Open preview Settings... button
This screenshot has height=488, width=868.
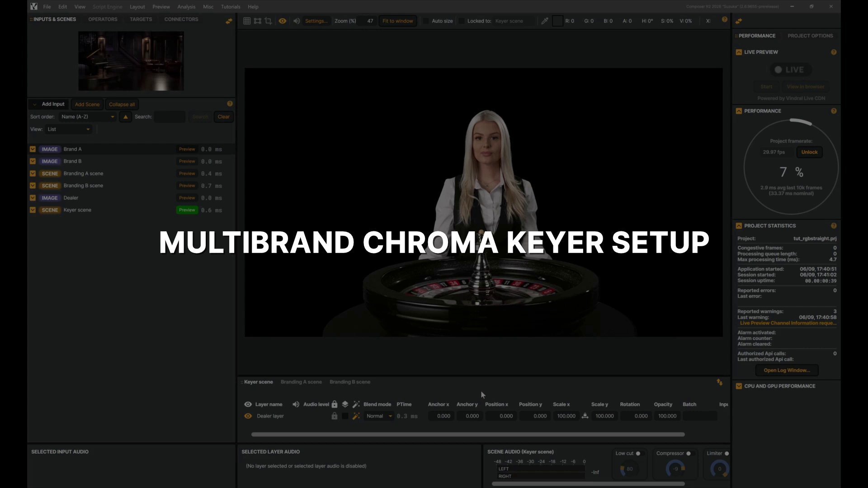[316, 21]
